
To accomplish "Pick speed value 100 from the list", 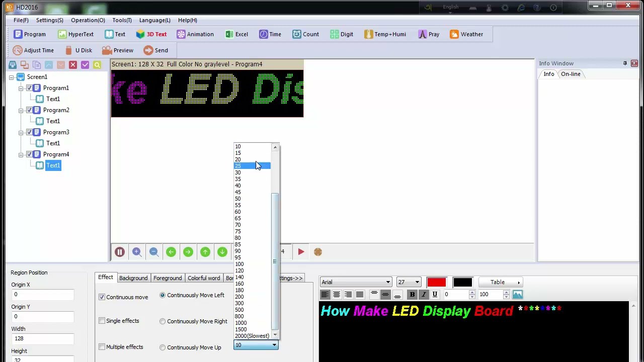I will (x=252, y=264).
